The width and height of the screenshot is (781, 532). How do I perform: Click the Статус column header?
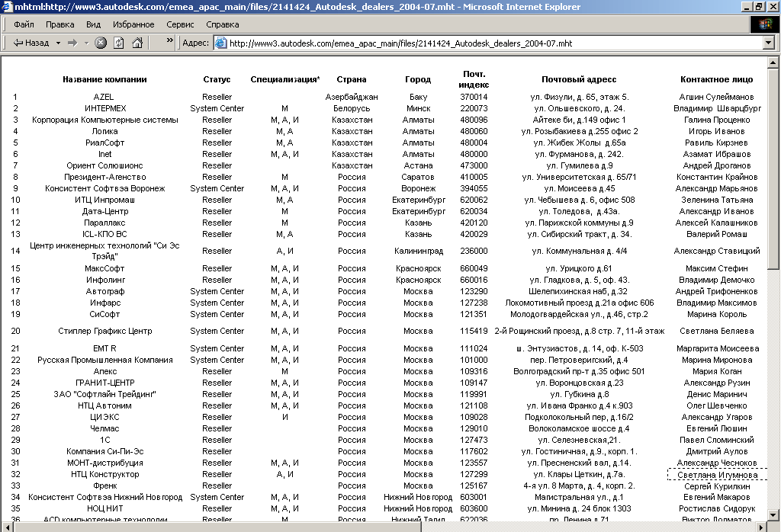217,79
